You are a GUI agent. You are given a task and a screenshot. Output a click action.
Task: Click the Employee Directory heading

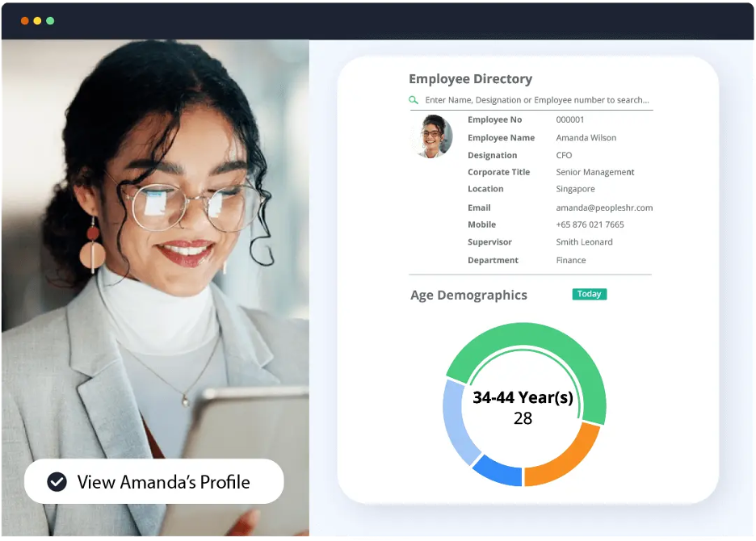[471, 78]
